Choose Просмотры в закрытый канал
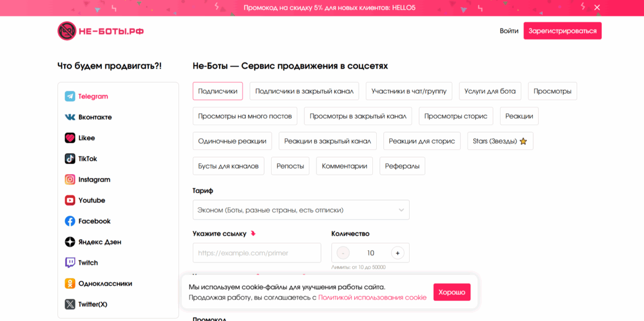The height and width of the screenshot is (321, 644). [x=358, y=116]
